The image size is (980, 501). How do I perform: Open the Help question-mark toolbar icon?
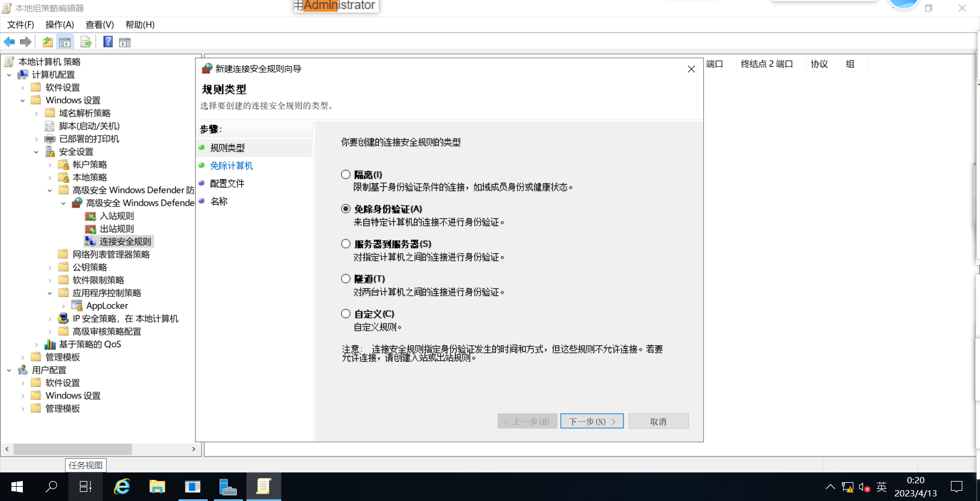[108, 42]
